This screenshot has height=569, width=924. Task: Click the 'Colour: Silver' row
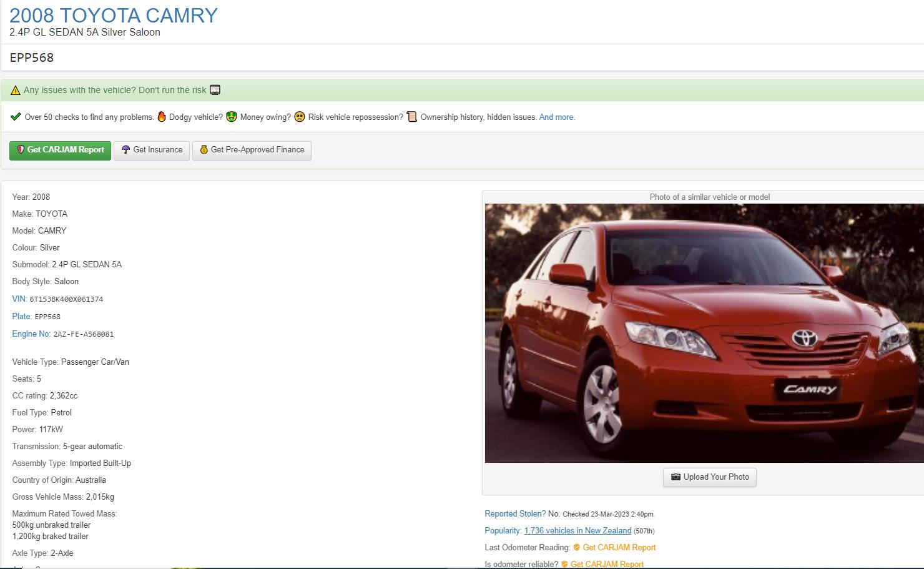point(36,247)
